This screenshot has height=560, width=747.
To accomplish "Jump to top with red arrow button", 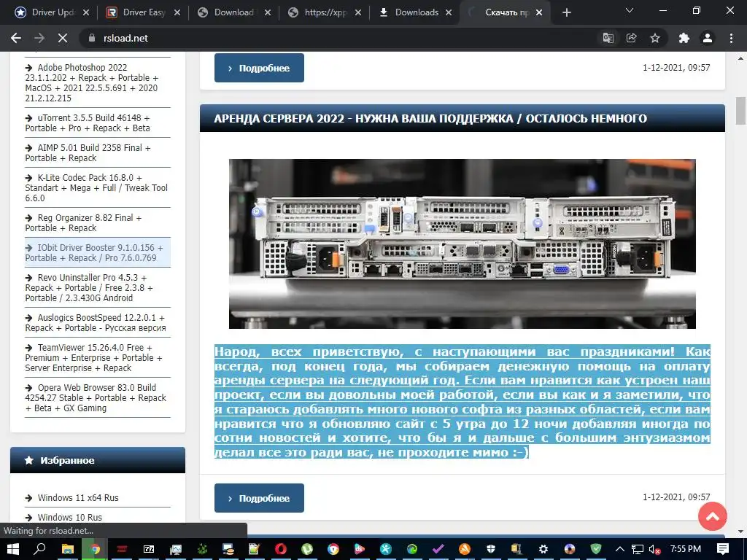I will 712,516.
